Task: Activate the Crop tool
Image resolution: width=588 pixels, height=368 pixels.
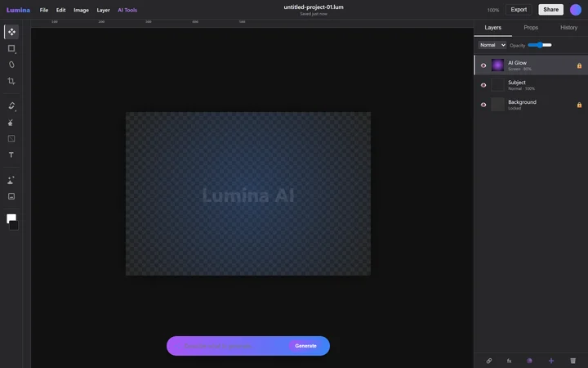Action: 11,81
